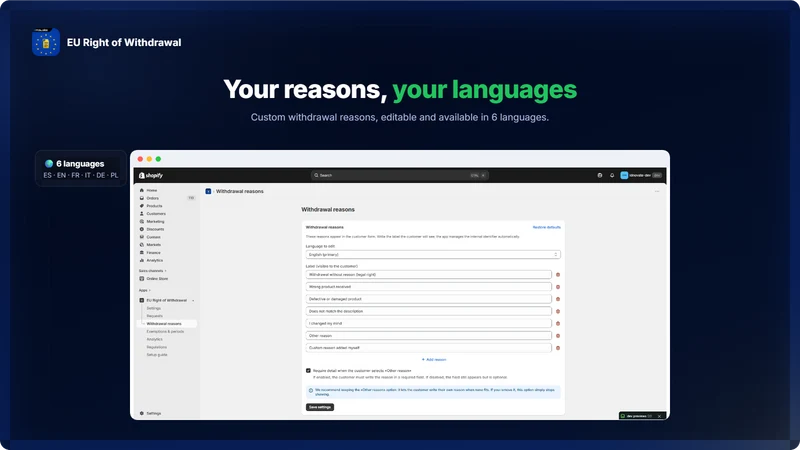Open Products in the sidebar

click(154, 206)
